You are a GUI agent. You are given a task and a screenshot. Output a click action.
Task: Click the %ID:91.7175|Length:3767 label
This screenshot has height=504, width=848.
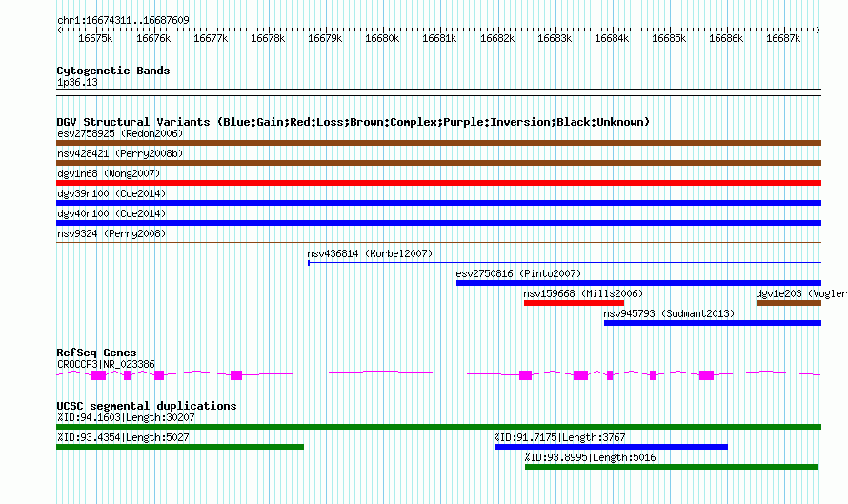[x=559, y=437]
